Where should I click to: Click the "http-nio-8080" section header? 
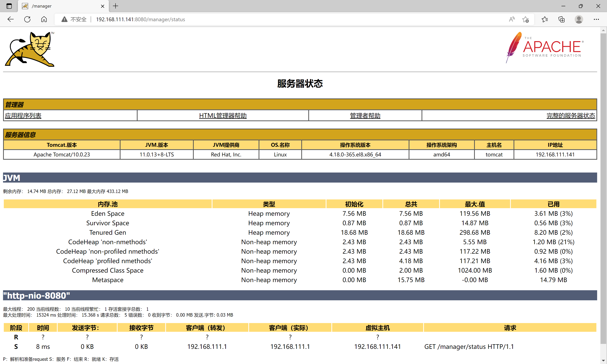point(300,296)
